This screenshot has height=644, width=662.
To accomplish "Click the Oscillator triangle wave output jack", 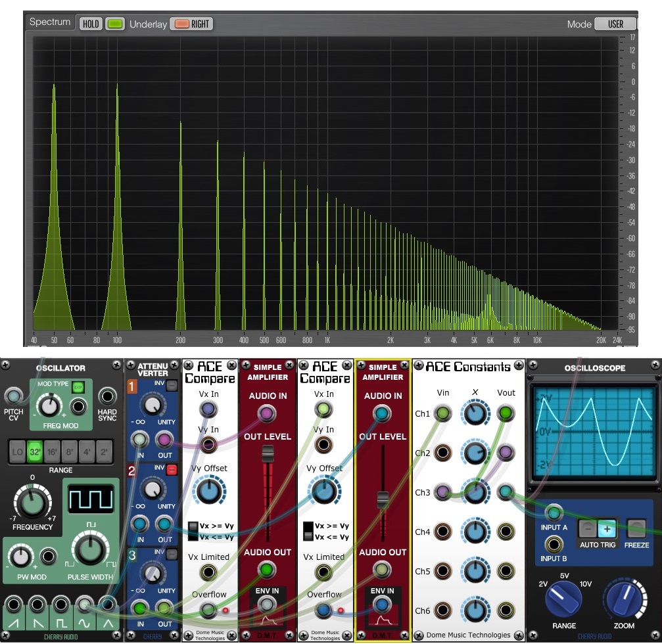I will 108,605.
